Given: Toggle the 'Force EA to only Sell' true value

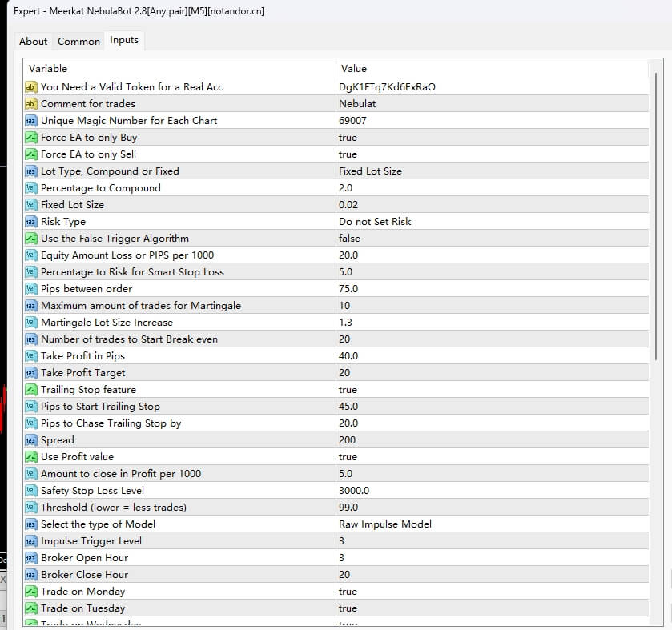Looking at the screenshot, I should click(348, 154).
